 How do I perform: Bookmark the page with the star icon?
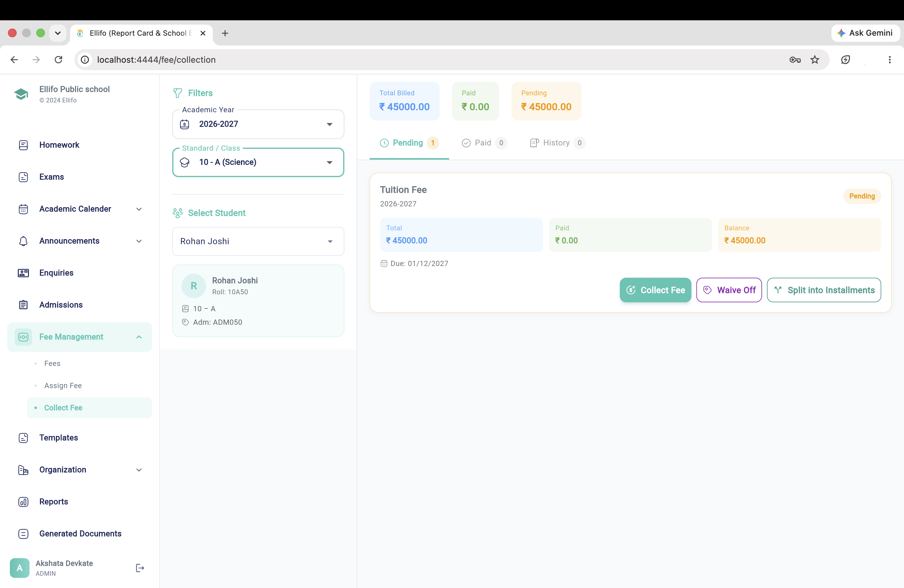coord(815,60)
